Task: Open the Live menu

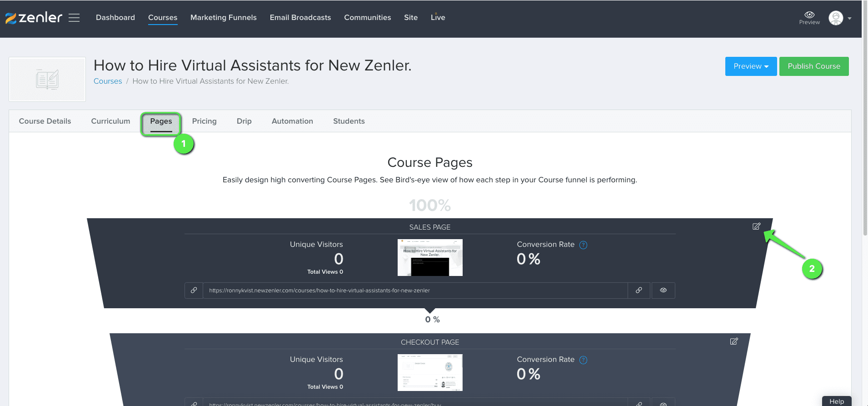Action: [438, 18]
